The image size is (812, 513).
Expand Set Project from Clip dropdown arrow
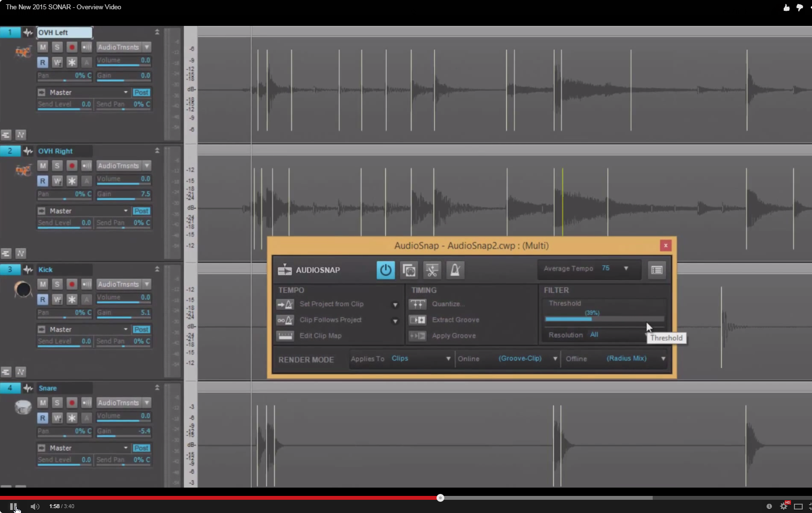click(395, 305)
